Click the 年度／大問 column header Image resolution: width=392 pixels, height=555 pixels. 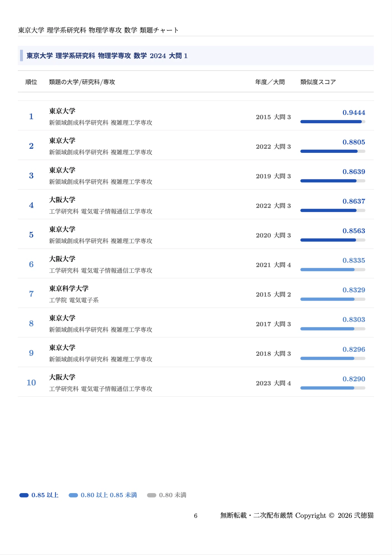click(x=270, y=82)
